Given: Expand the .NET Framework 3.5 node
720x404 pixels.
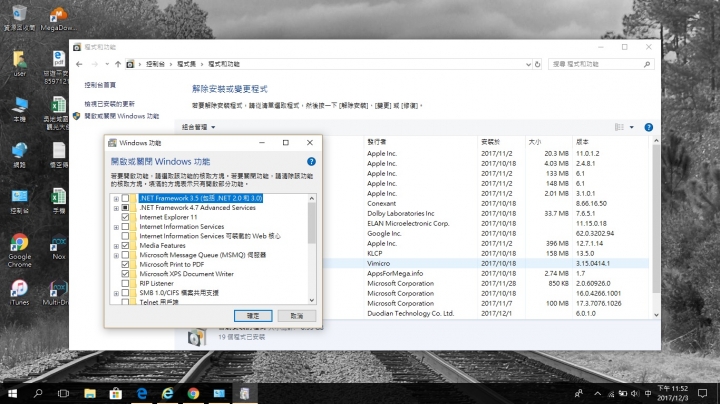Looking at the screenshot, I should coord(116,199).
